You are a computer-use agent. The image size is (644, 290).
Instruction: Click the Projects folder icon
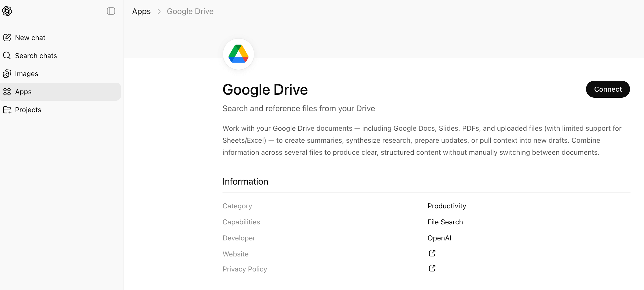[7, 110]
